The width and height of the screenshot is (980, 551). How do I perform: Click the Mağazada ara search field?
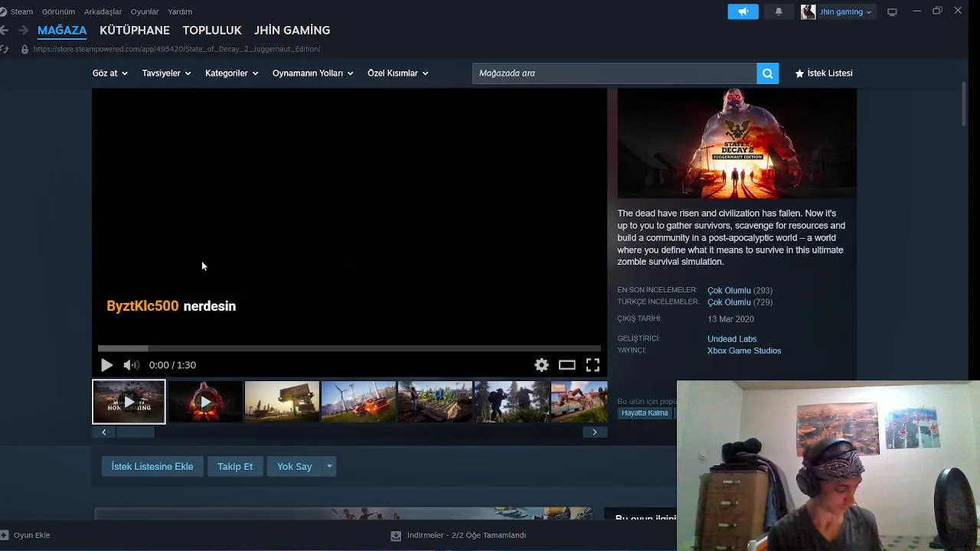click(x=614, y=73)
